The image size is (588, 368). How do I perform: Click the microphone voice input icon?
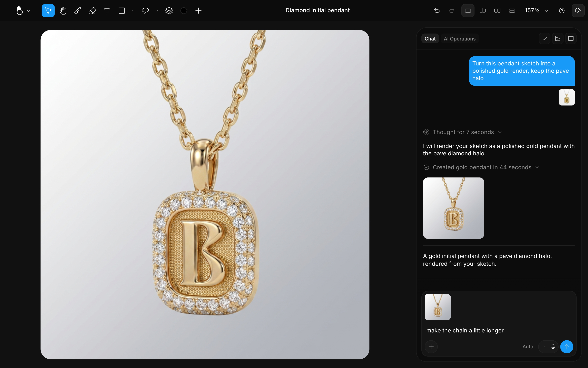[x=553, y=347]
